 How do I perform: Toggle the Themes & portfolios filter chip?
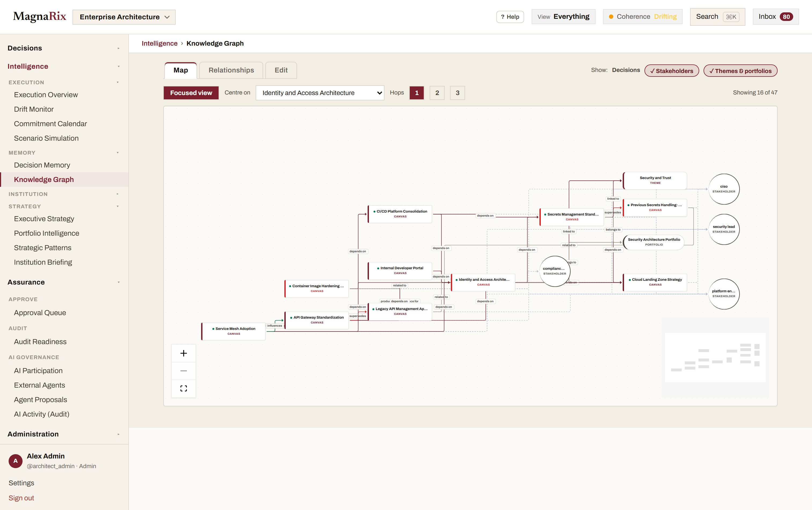[741, 71]
